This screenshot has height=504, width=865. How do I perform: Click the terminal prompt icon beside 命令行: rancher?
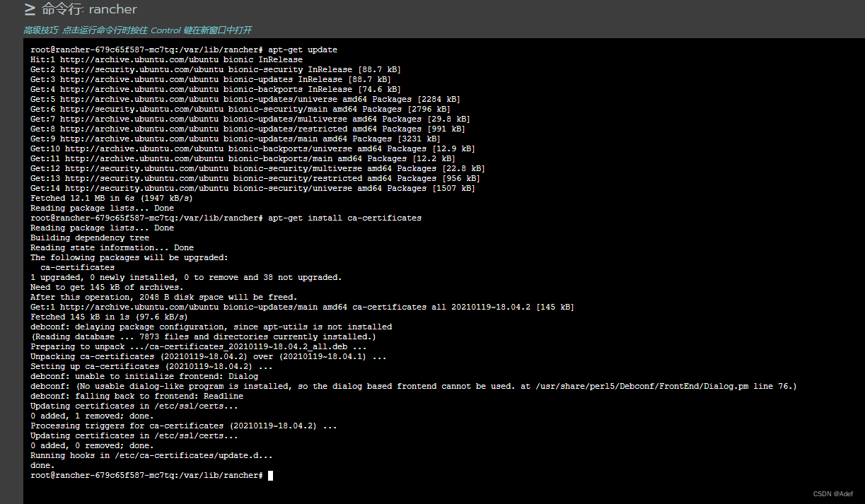point(30,9)
